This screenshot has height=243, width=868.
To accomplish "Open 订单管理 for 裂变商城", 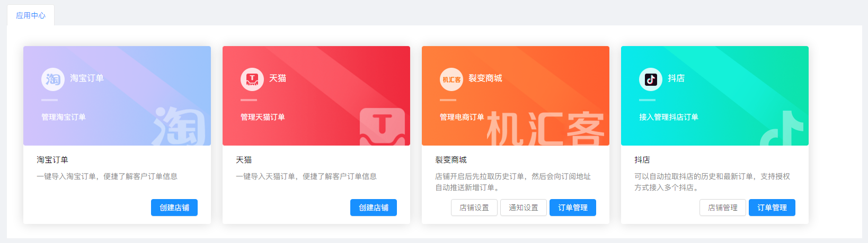I will tap(573, 208).
